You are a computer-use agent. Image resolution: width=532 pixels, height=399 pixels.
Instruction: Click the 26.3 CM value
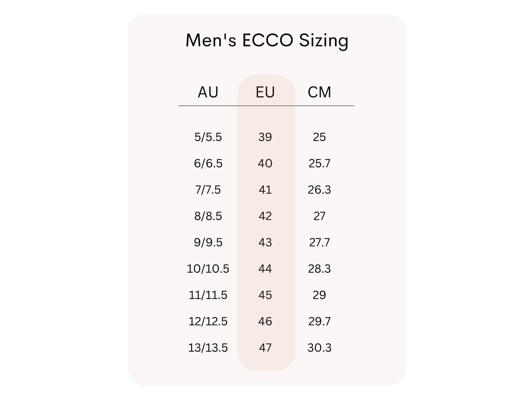point(319,190)
